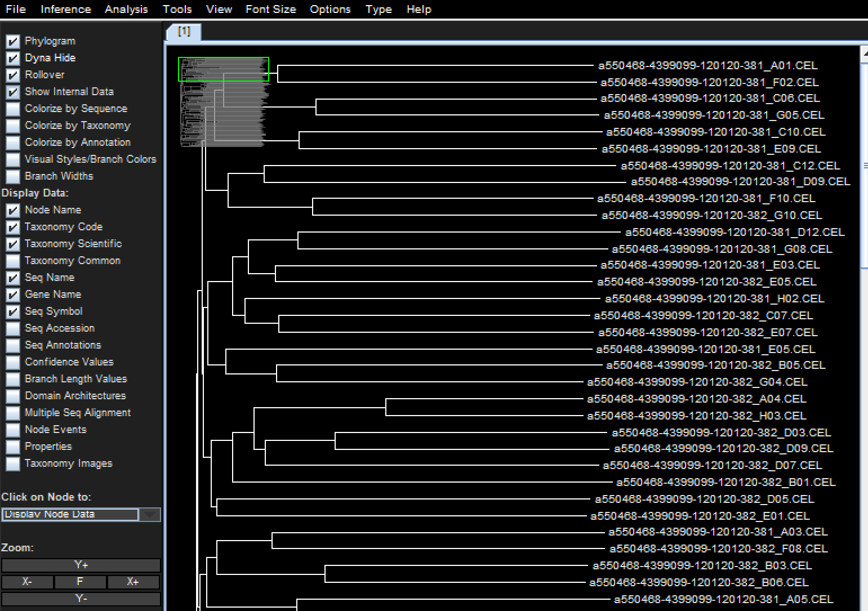The width and height of the screenshot is (868, 611).
Task: Select node a550468-4399099-120120-382_E01.CEL
Action: pyautogui.click(x=700, y=516)
